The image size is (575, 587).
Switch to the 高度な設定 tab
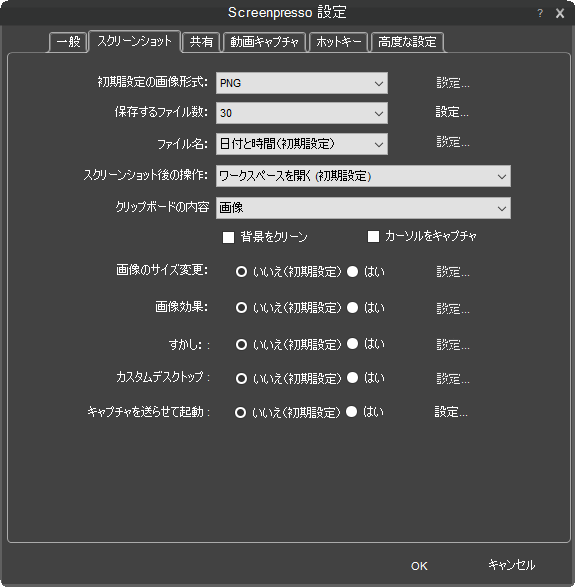click(x=407, y=42)
